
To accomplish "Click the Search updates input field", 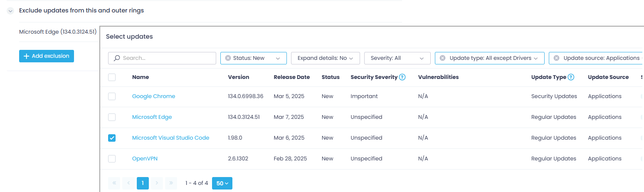I will (162, 58).
